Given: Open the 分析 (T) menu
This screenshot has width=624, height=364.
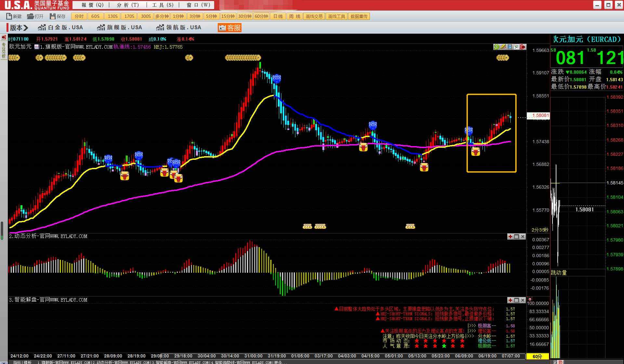Looking at the screenshot, I should pos(128,5).
